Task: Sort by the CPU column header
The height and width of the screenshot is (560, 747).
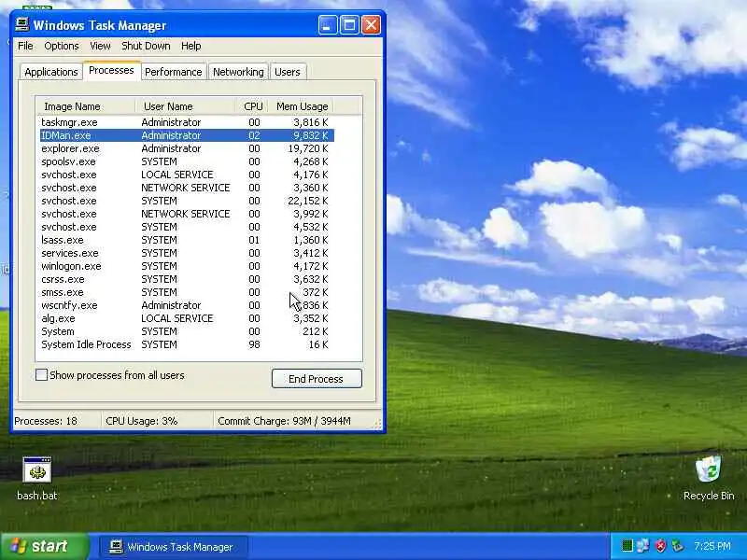Action: (252, 106)
